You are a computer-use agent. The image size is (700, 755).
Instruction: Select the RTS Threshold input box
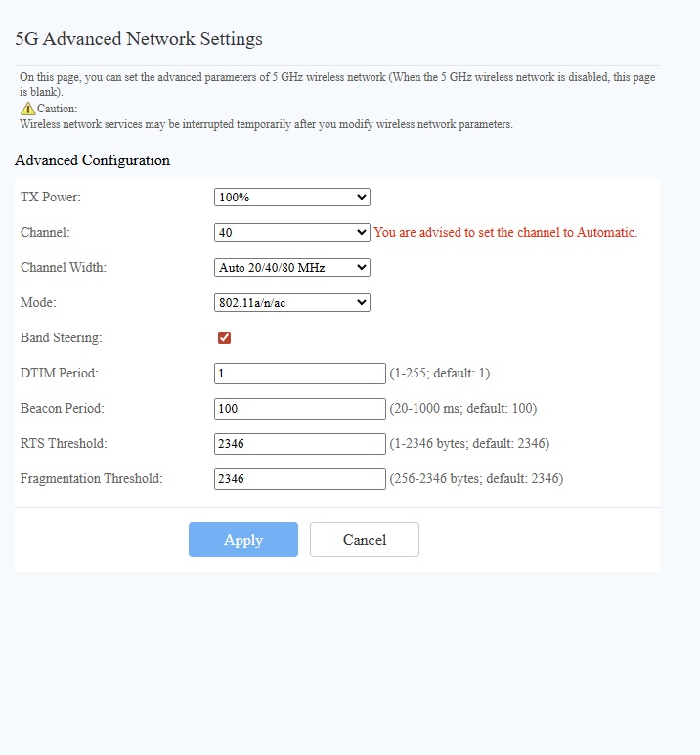click(299, 444)
